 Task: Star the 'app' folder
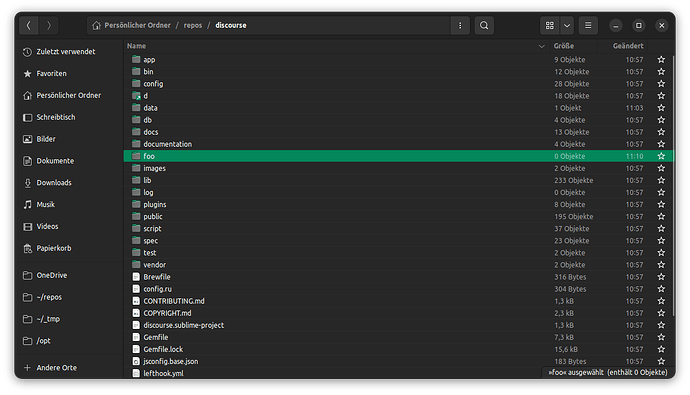point(661,59)
